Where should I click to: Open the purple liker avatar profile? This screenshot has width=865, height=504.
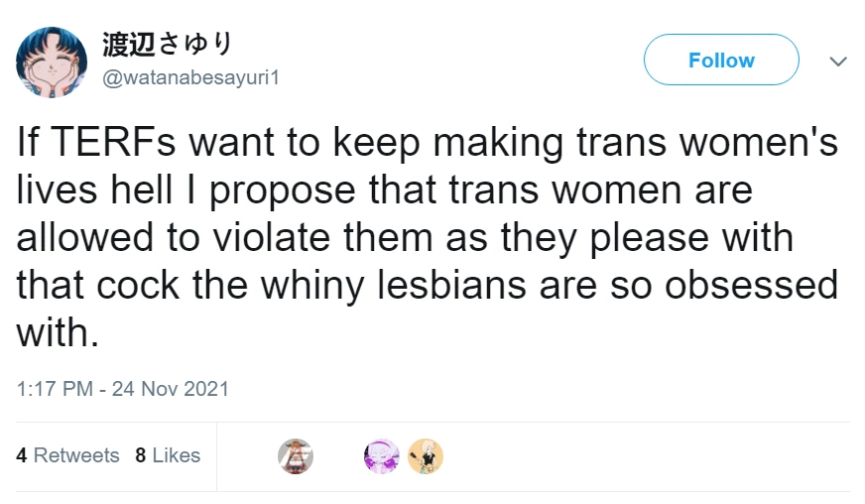382,455
